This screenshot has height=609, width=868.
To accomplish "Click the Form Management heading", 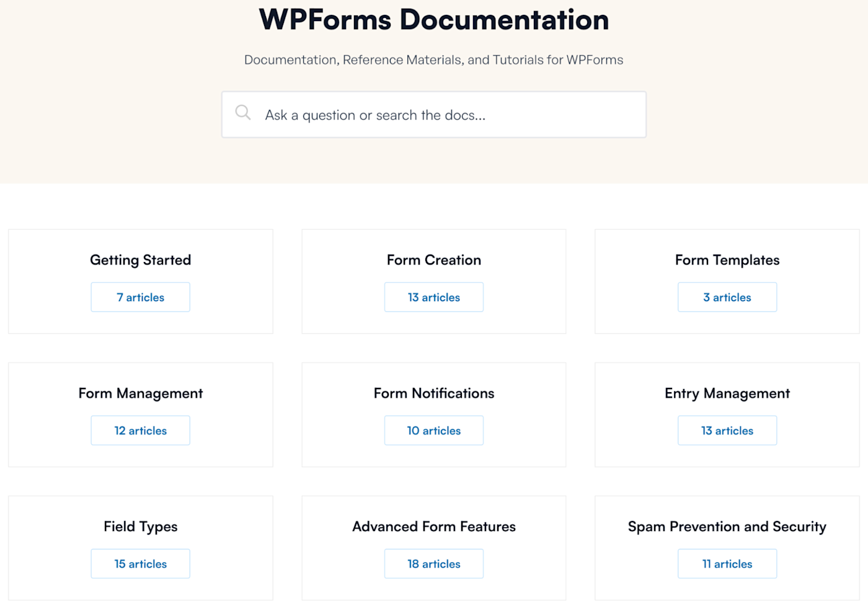I will (x=141, y=393).
